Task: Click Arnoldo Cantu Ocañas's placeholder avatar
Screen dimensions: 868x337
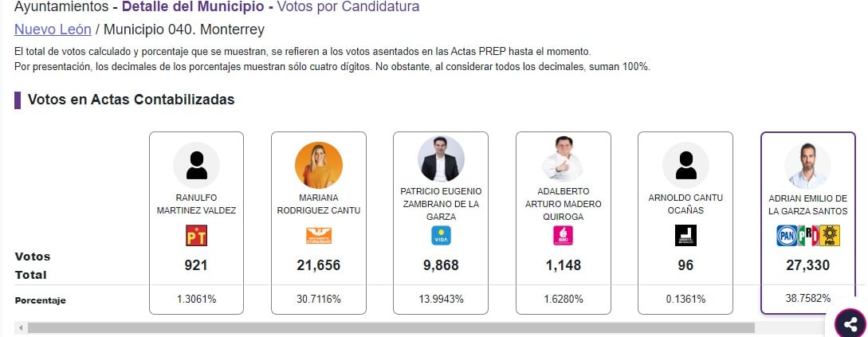Action: (685, 165)
